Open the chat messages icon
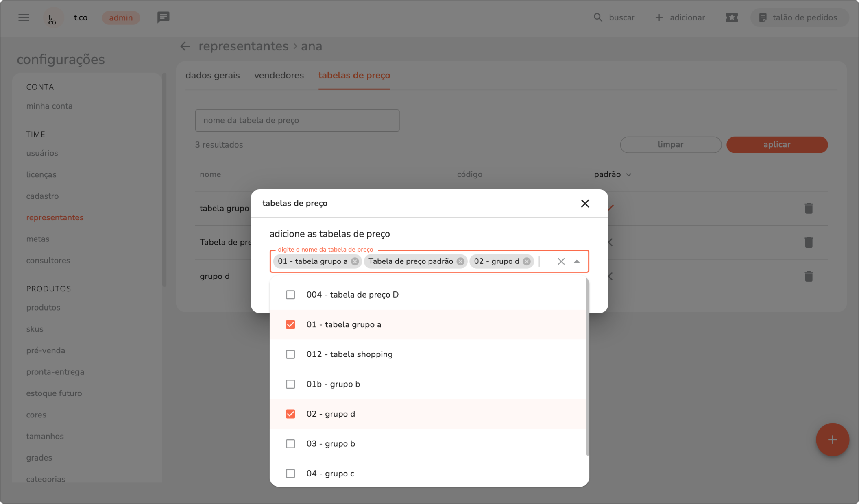This screenshot has height=504, width=859. coord(163,17)
